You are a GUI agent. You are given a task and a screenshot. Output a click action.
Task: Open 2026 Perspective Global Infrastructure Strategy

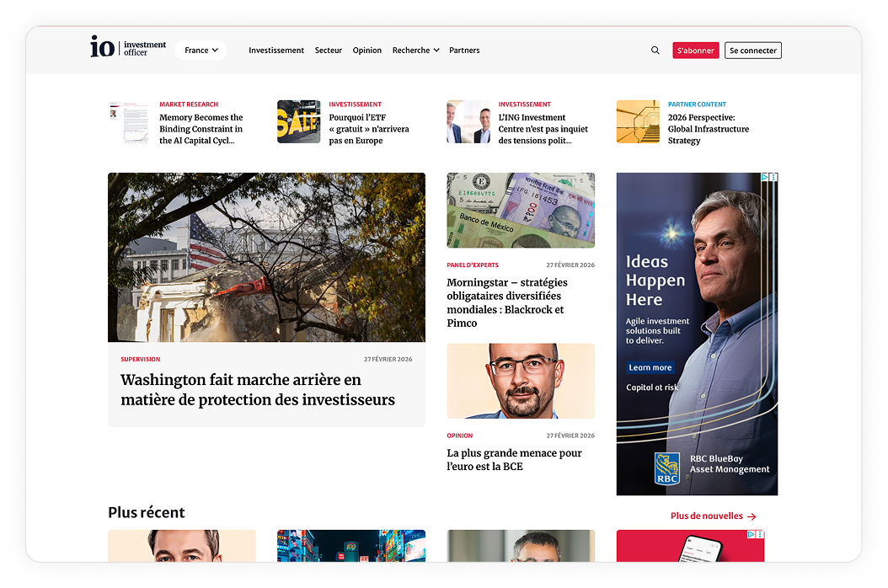click(x=708, y=129)
